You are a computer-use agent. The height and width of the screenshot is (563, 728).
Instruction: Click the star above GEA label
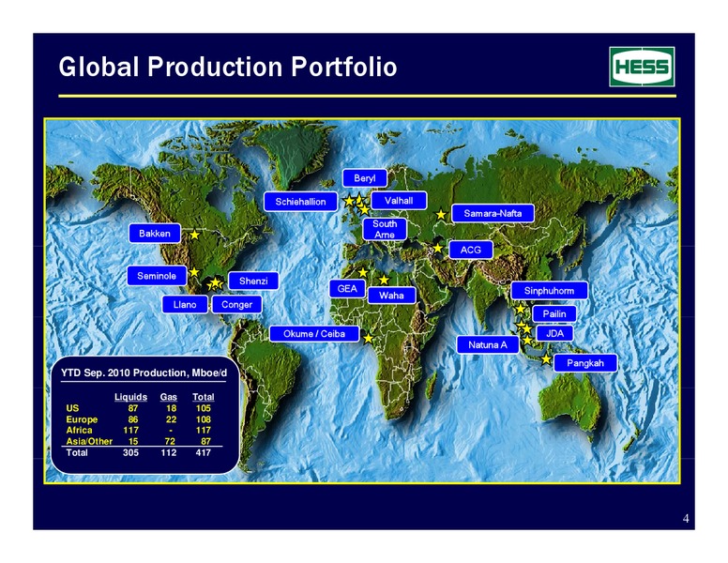(363, 272)
